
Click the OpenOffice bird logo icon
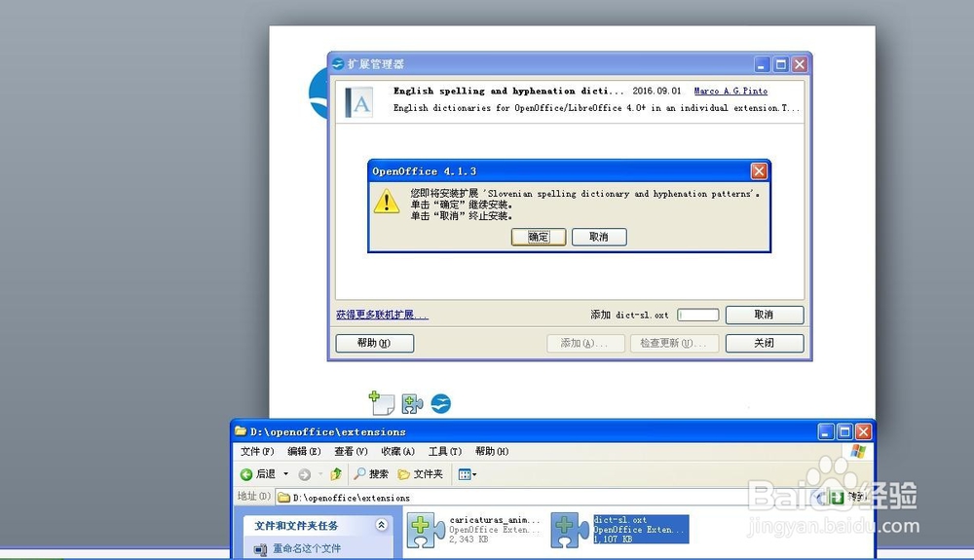click(441, 403)
